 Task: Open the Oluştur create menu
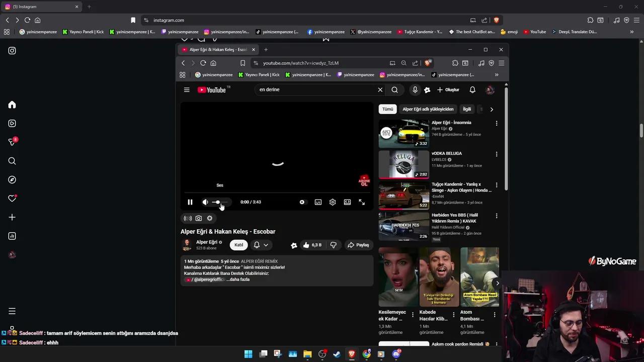pyautogui.click(x=448, y=90)
